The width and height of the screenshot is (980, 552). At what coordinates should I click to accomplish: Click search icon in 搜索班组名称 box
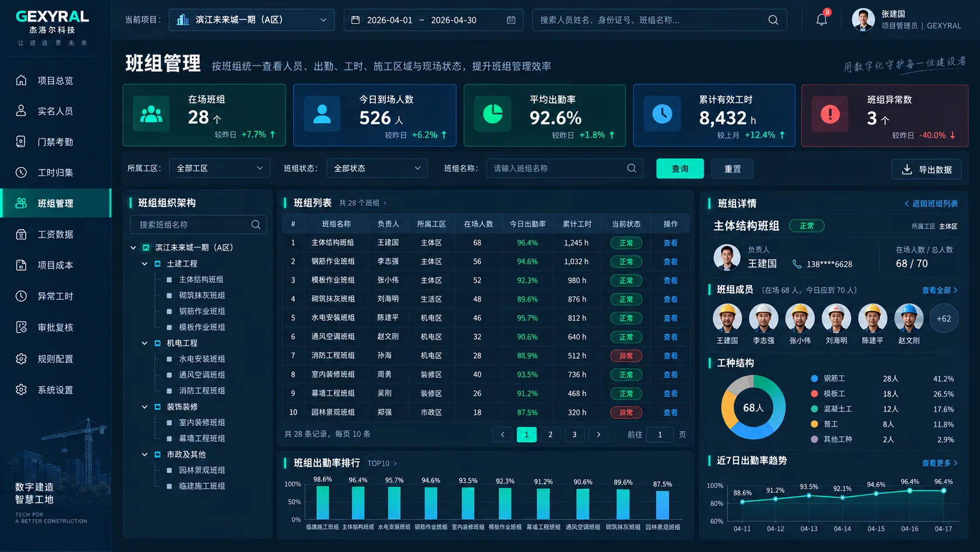[256, 225]
